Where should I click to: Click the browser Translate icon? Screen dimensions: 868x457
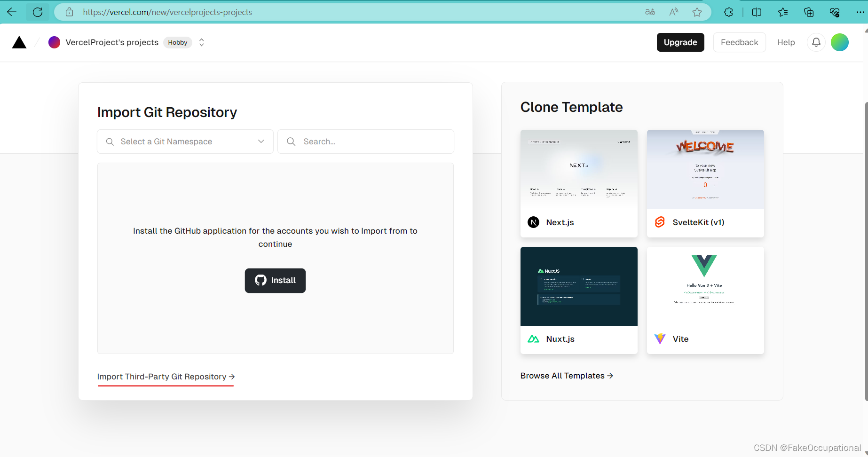point(650,12)
